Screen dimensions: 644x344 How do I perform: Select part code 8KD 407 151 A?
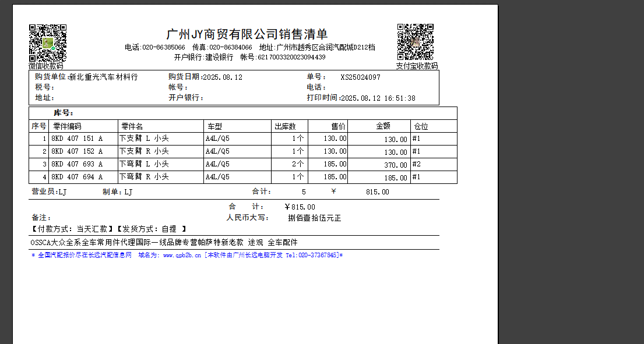(77, 139)
